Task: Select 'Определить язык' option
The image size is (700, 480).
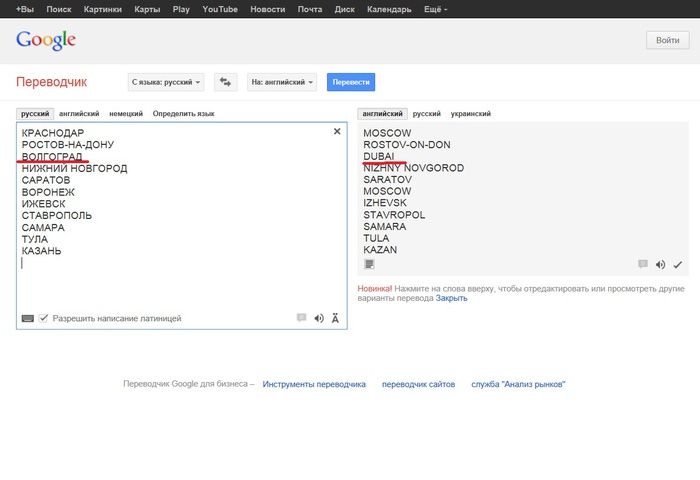Action: 183,113
